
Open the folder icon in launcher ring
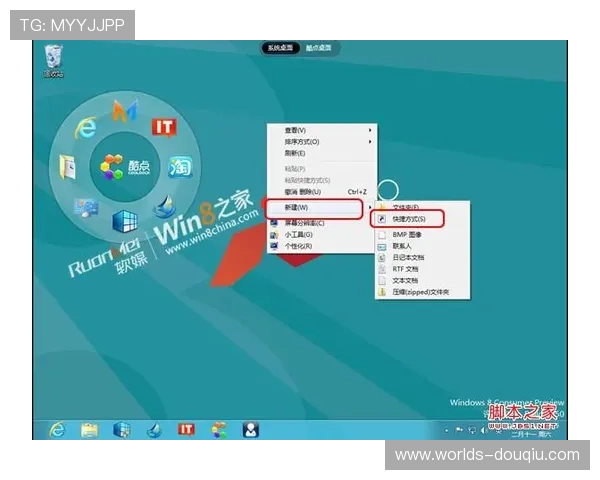point(69,166)
